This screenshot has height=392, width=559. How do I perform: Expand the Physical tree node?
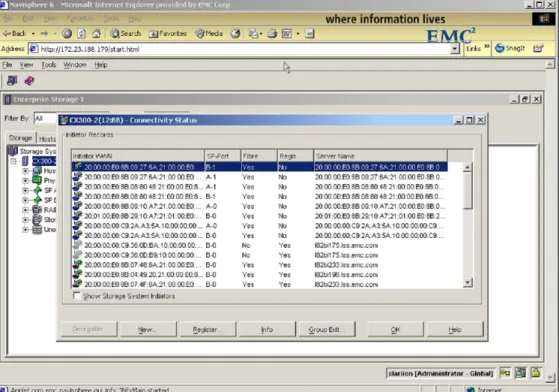25,181
